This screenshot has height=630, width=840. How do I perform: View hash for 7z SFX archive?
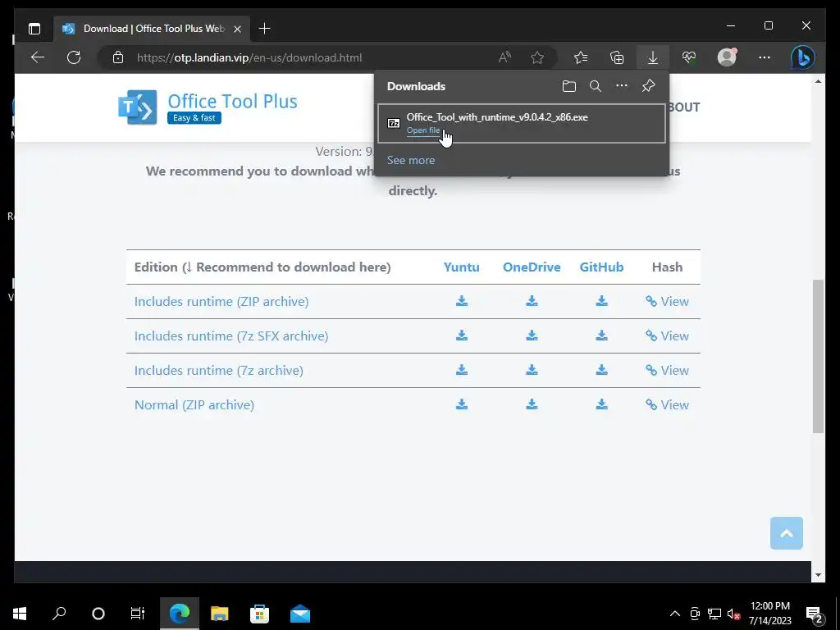tap(667, 336)
